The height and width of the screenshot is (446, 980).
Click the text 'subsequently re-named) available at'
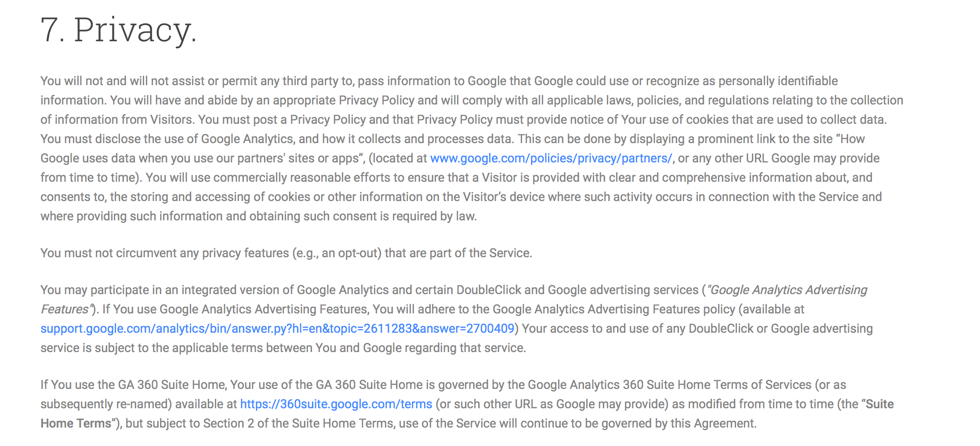pos(138,404)
